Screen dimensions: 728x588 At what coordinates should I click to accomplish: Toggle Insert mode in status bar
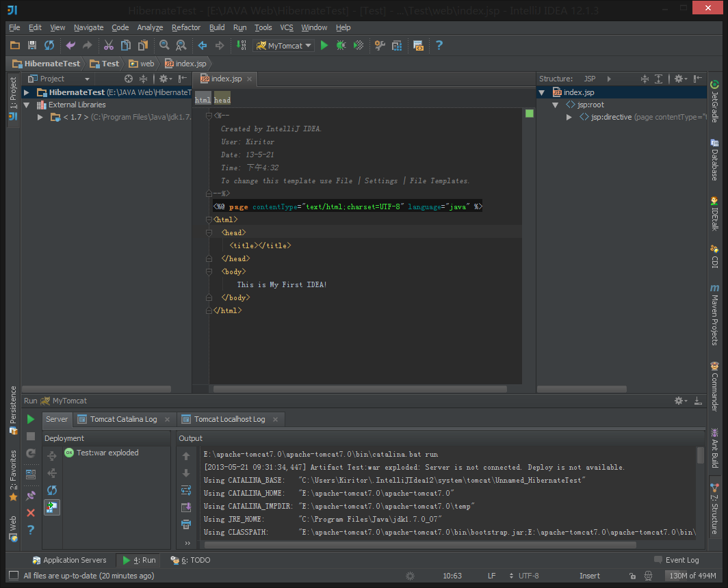coord(590,576)
